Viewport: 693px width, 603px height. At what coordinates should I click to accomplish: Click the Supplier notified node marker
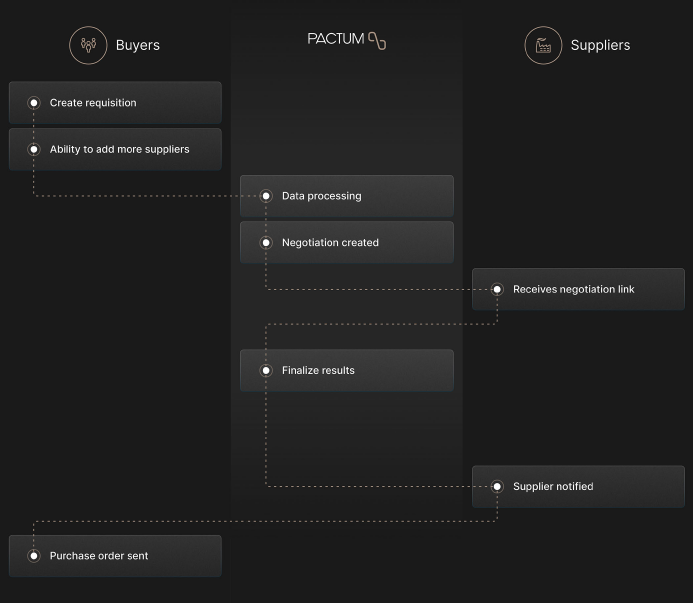tap(497, 486)
